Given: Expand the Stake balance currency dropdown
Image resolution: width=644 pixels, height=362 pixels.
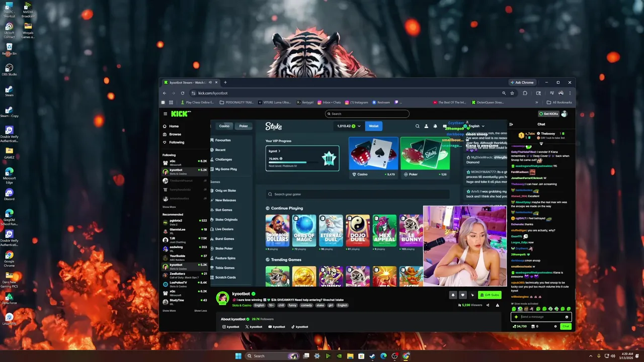Looking at the screenshot, I should click(x=359, y=126).
